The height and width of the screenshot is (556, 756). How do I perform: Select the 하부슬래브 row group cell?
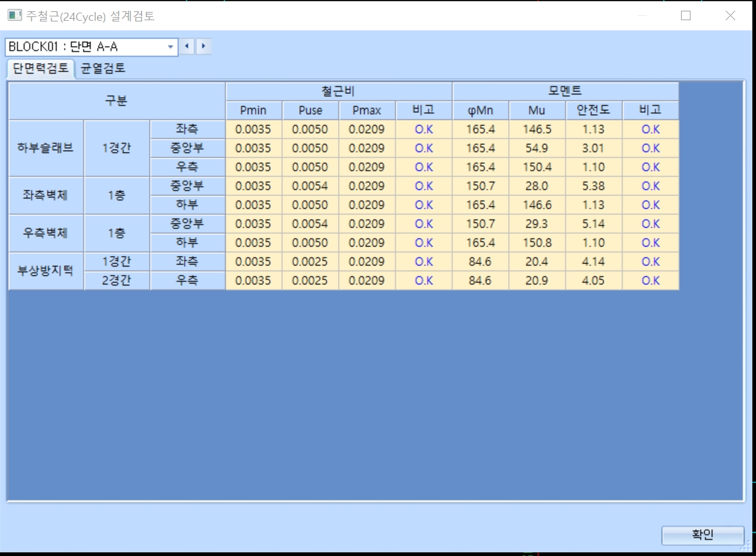pyautogui.click(x=46, y=148)
